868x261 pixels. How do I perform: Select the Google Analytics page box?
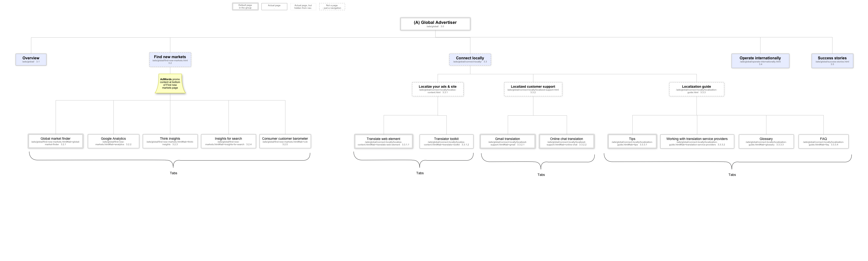(x=113, y=141)
